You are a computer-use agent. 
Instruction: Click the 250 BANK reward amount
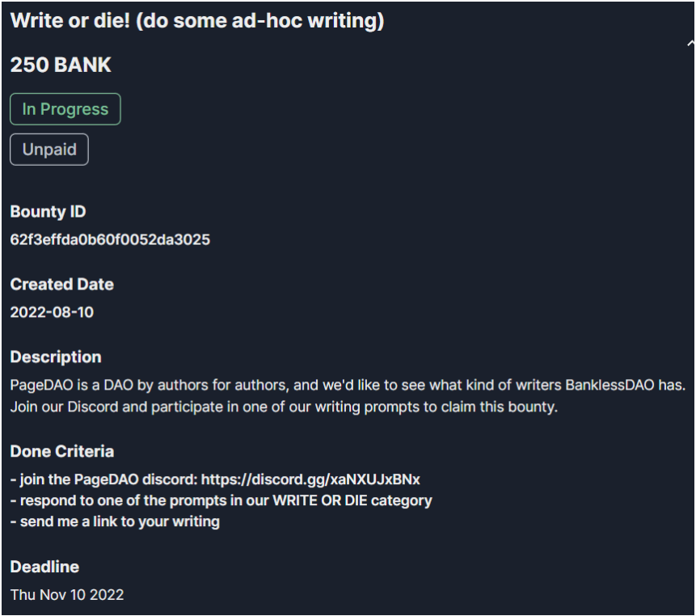(x=61, y=65)
